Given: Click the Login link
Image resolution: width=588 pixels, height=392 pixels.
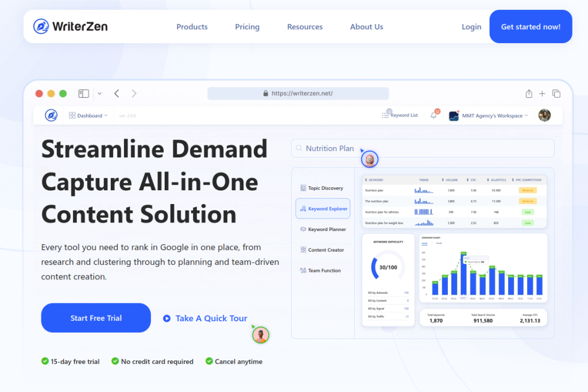Looking at the screenshot, I should tap(471, 26).
